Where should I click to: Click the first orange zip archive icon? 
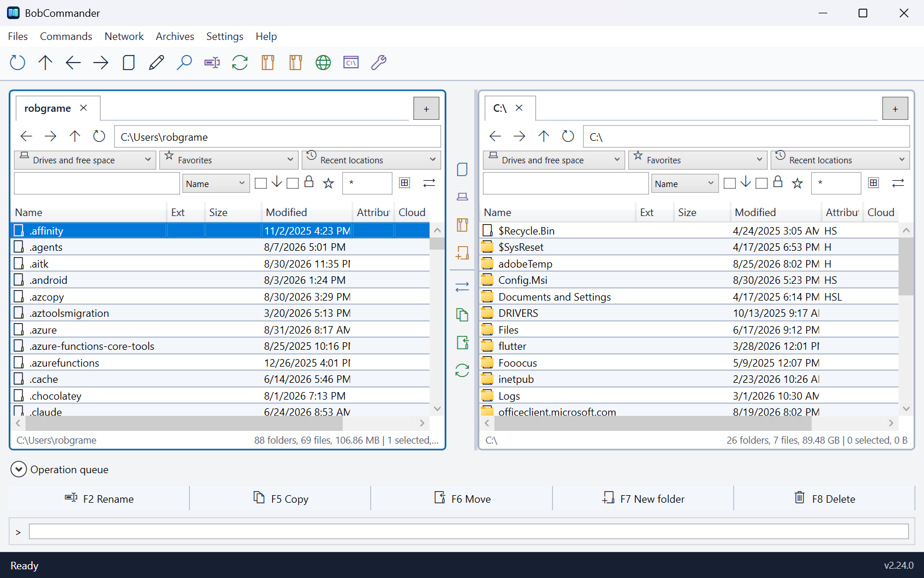267,63
